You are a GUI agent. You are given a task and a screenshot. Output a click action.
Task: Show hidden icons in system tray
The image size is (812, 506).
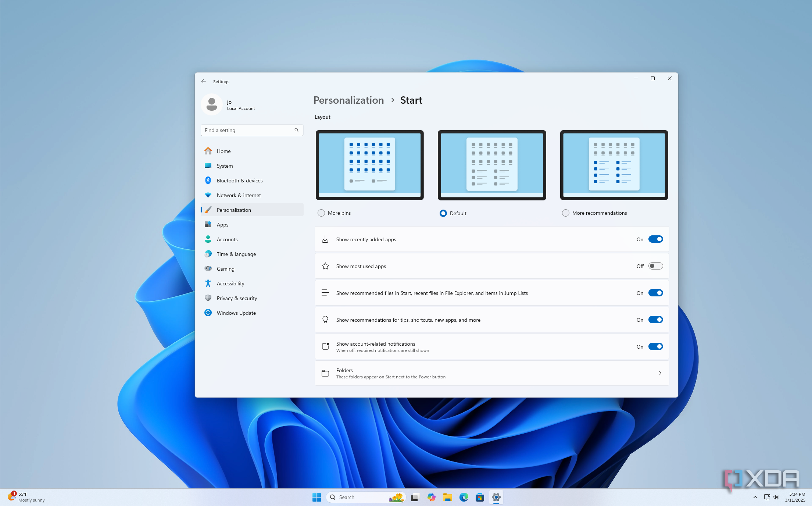coord(755,497)
